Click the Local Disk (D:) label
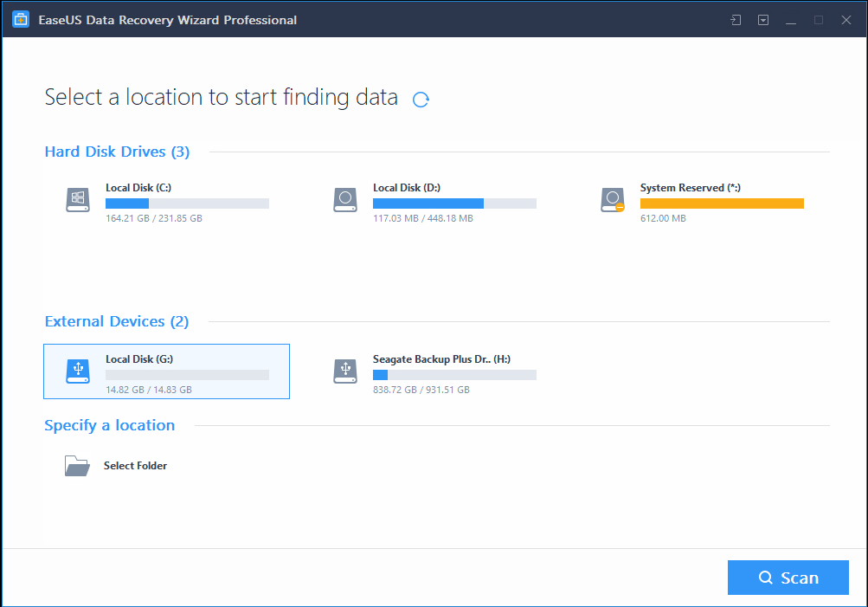Viewport: 868px width, 607px height. coord(407,188)
